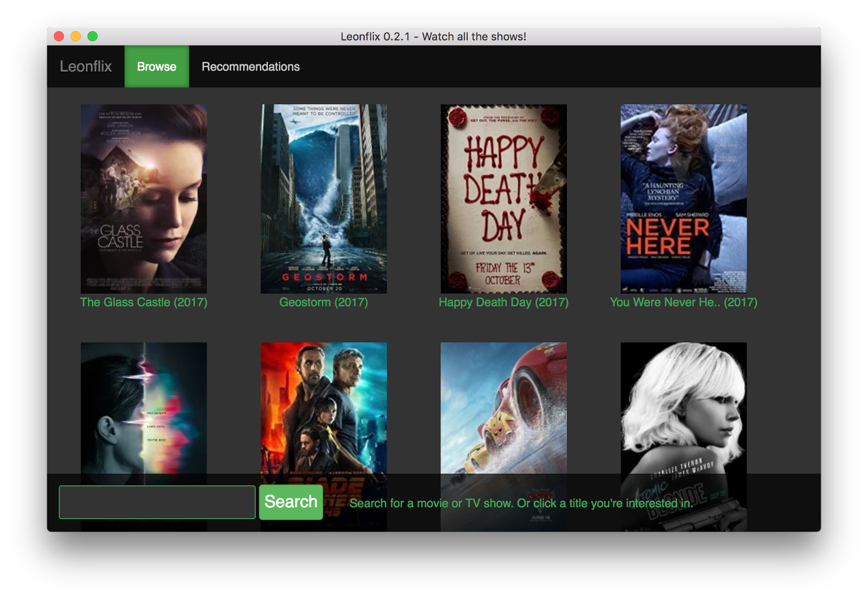Open the Atomic Blonde poster
This screenshot has width=868, height=599.
684,408
